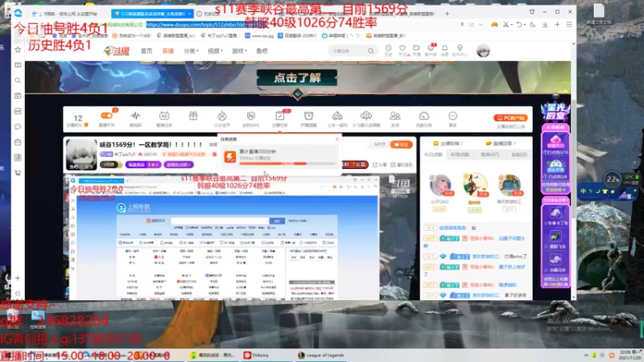The width and height of the screenshot is (644, 362).
Task: Click the user profile avatar in Douyu header
Action: click(483, 51)
